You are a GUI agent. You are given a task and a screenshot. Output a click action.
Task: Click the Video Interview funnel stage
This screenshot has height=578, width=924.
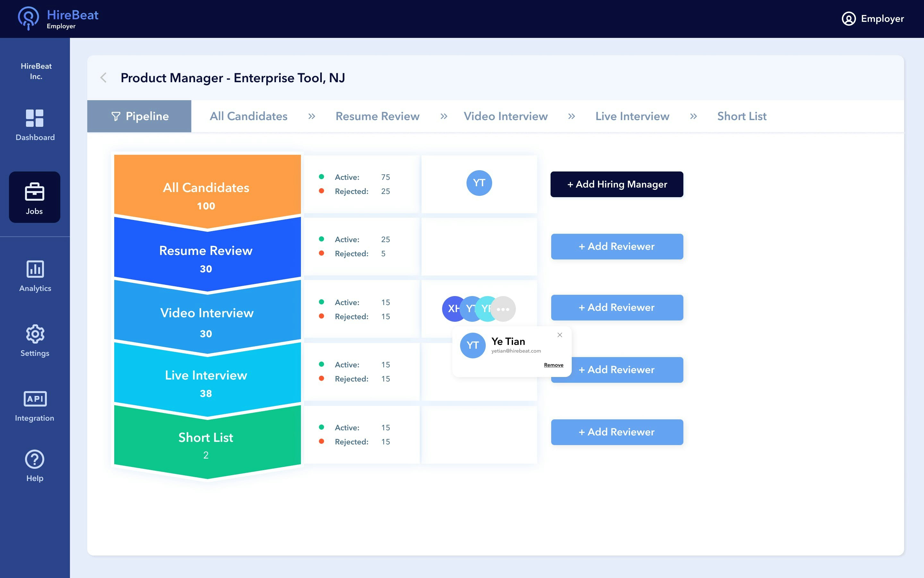click(207, 317)
